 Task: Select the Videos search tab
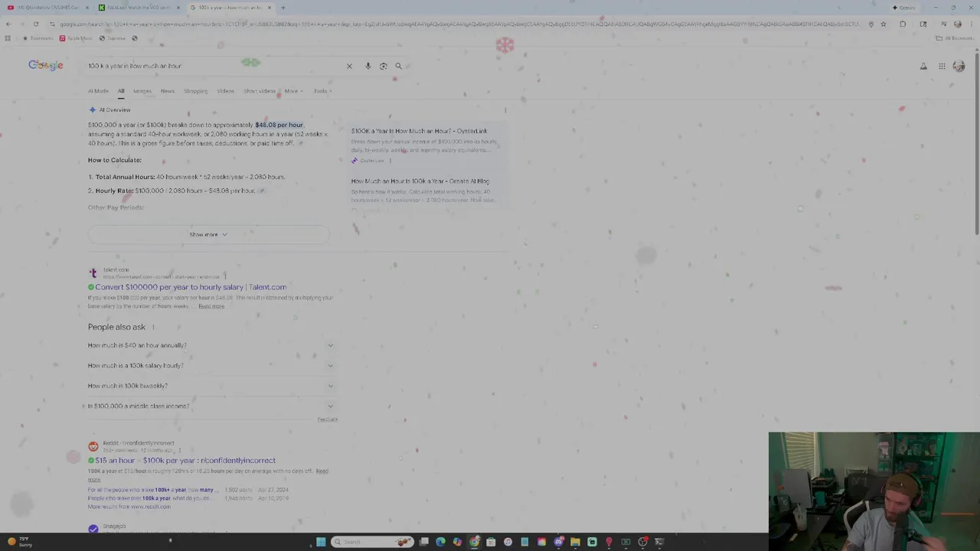click(225, 91)
